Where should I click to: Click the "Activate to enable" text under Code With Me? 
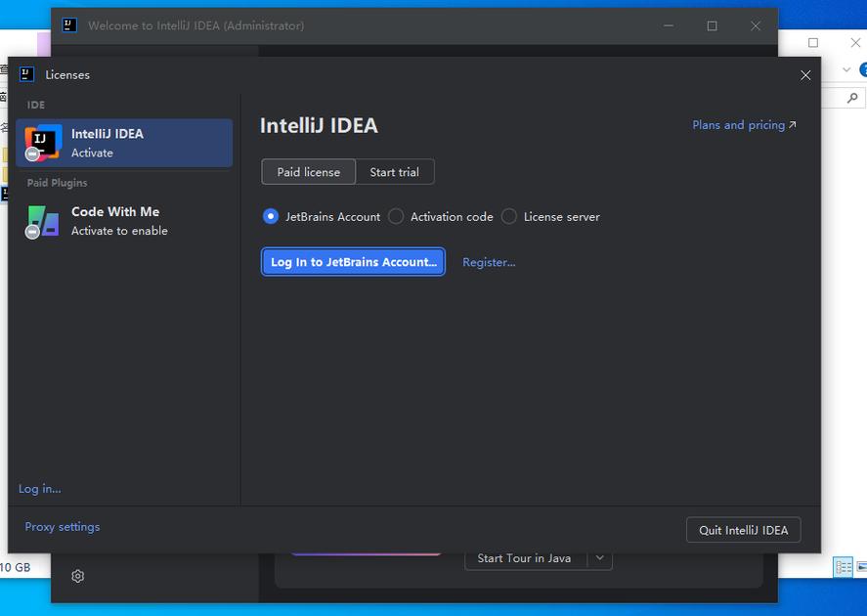(x=119, y=231)
